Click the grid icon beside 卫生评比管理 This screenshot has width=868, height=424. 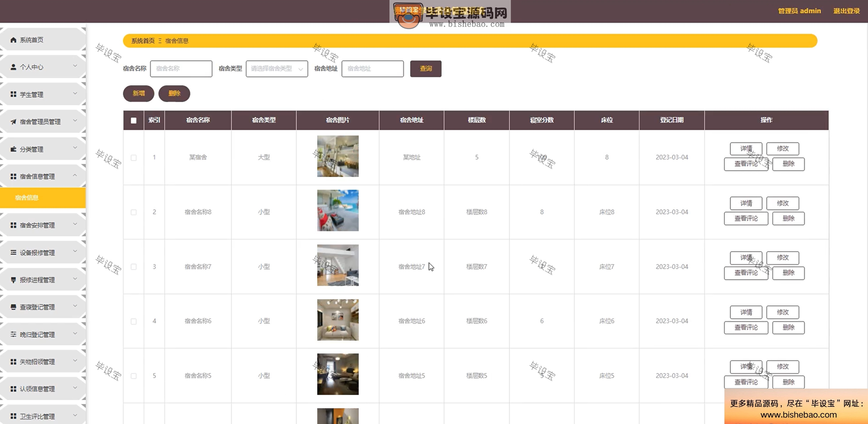click(13, 416)
